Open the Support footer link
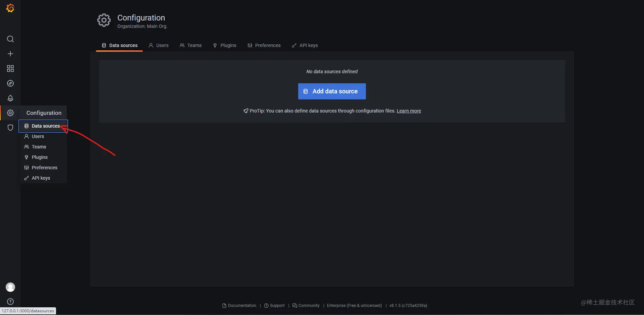This screenshot has height=315, width=644. (274, 306)
